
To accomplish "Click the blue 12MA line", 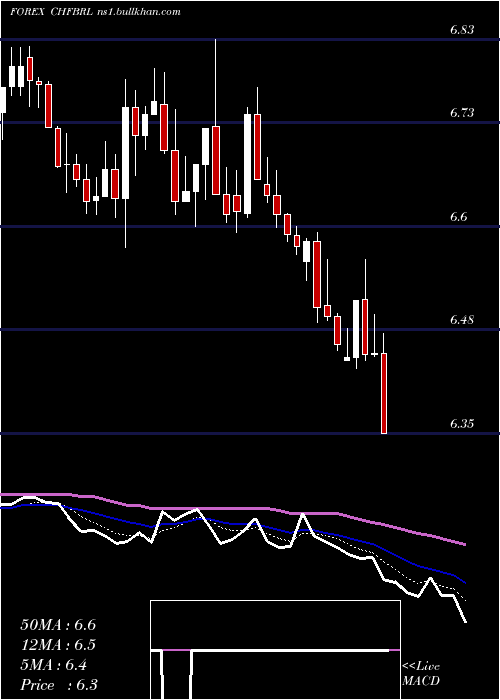I will [233, 523].
